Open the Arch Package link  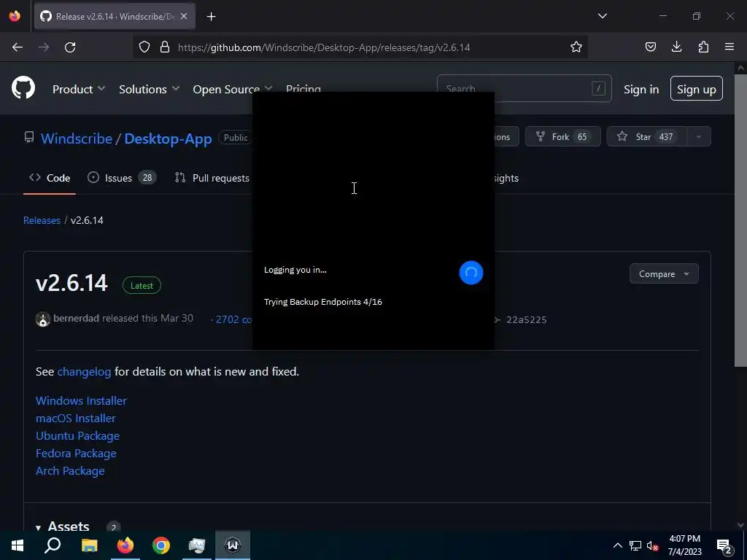click(70, 471)
